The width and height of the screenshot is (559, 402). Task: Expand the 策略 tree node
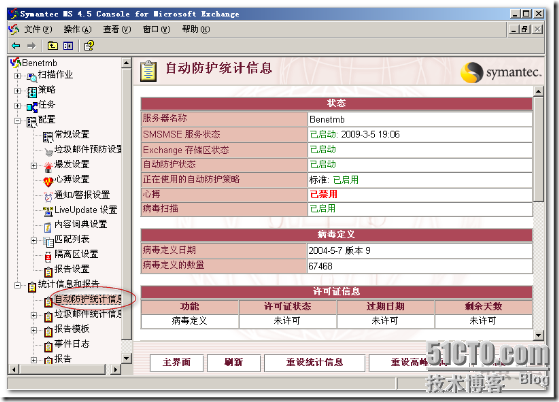[x=17, y=91]
